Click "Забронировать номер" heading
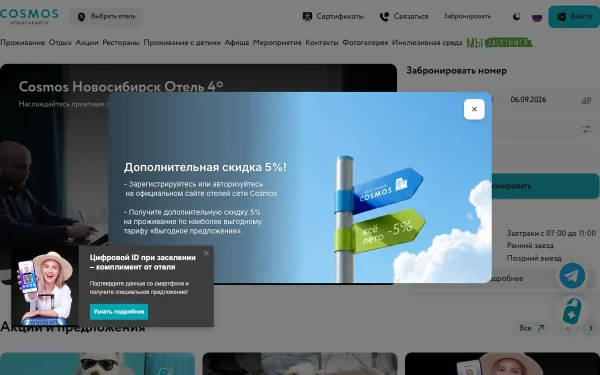The image size is (600, 375). pyautogui.click(x=457, y=71)
